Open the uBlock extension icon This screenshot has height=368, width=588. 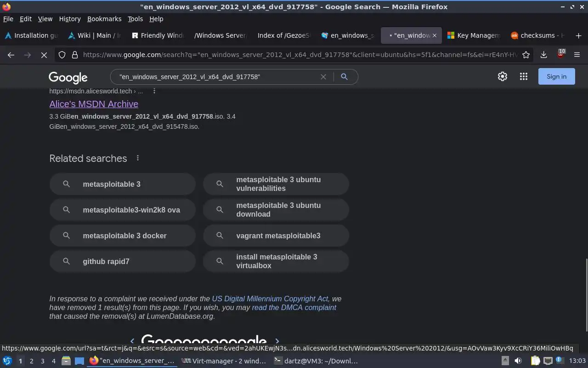pyautogui.click(x=560, y=54)
